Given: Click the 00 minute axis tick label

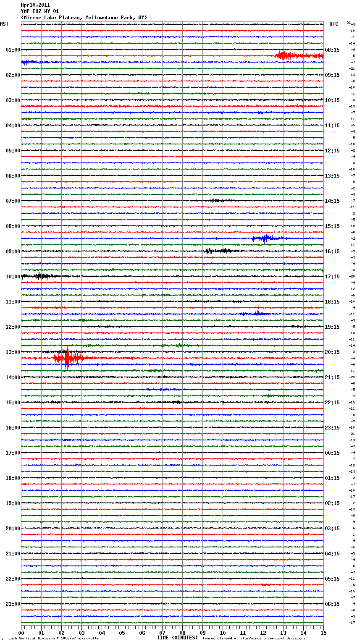Looking at the screenshot, I should (21, 633).
